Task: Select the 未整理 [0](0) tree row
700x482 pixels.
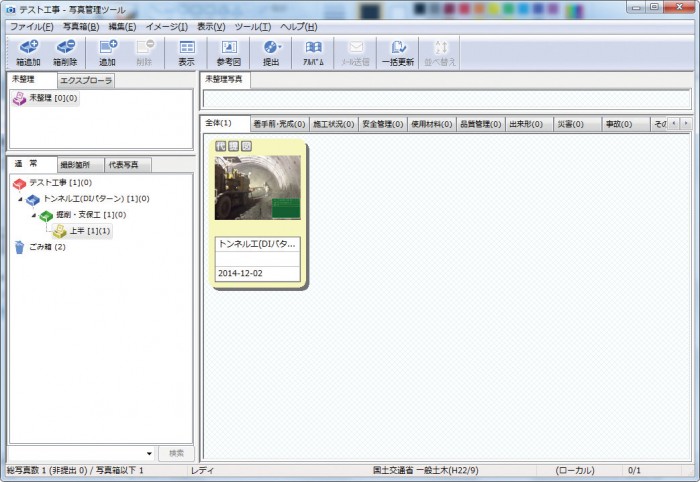Action: (x=46, y=99)
